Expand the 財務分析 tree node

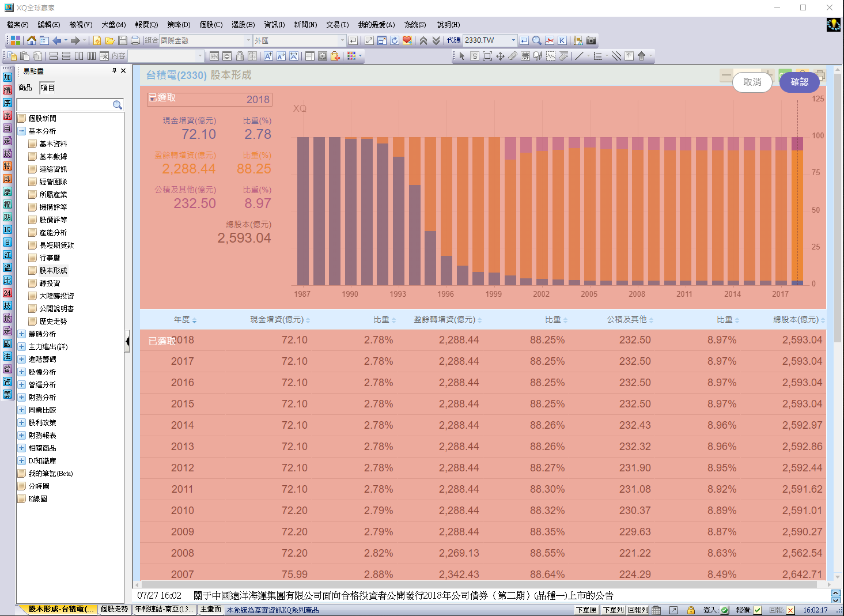pyautogui.click(x=21, y=397)
